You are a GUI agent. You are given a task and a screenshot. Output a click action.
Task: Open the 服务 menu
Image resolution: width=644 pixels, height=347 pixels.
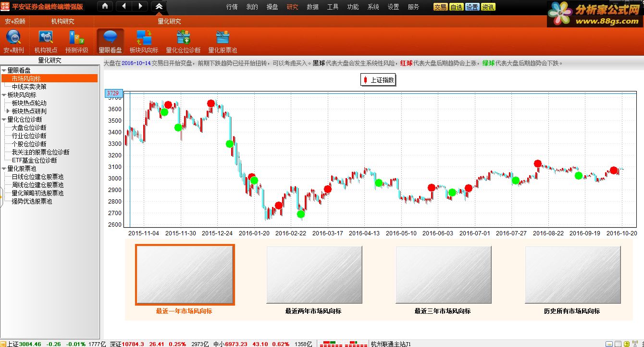[x=413, y=7]
